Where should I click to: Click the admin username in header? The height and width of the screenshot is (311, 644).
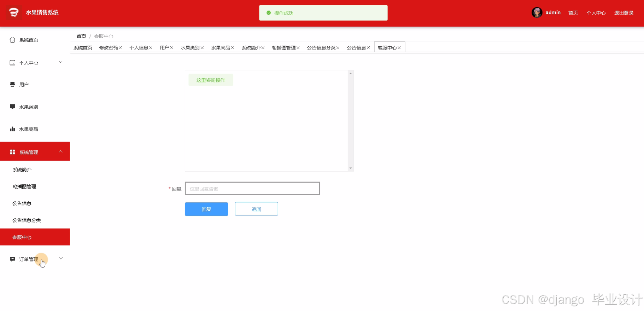(553, 12)
